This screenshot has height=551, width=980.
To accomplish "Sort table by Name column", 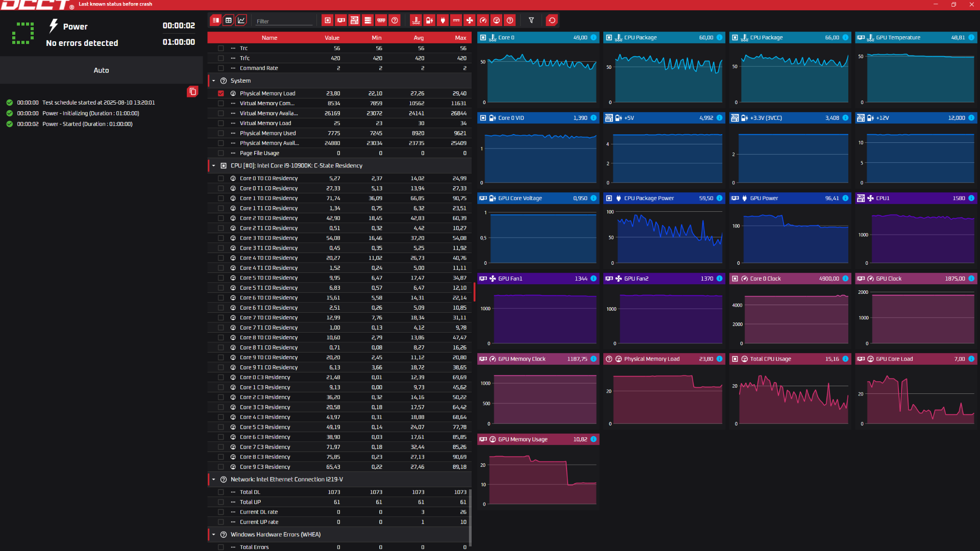I will (x=269, y=38).
